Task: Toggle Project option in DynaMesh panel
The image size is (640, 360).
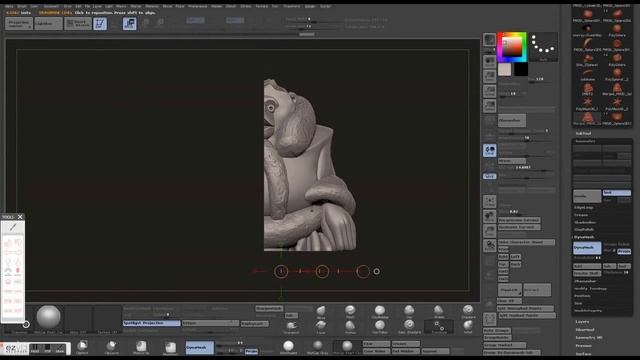Action: 624,251
